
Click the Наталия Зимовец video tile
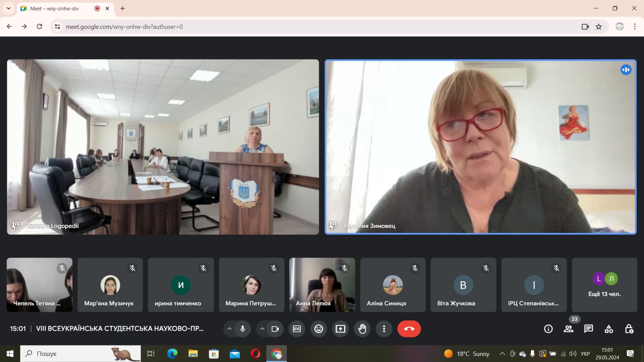click(x=480, y=147)
